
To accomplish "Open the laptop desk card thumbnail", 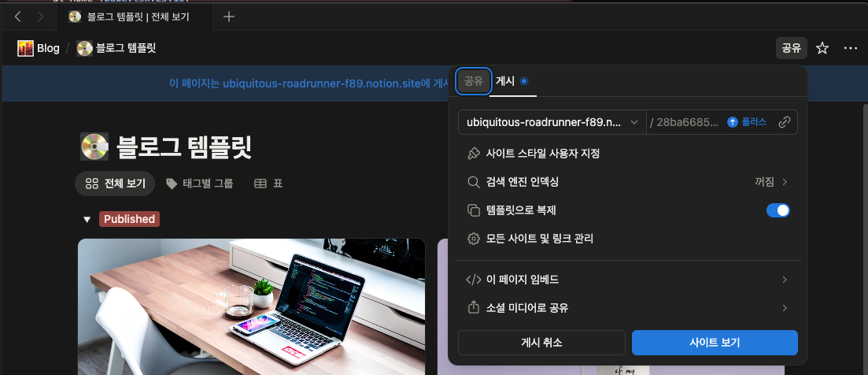I will (251, 307).
